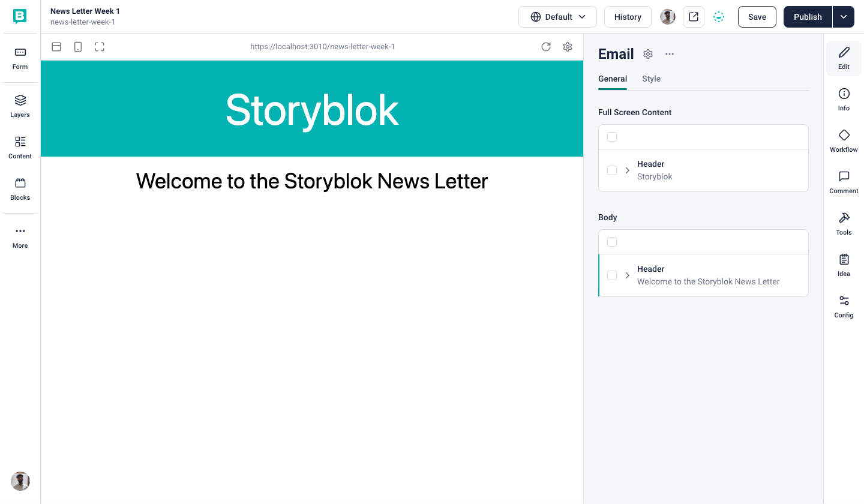864x504 pixels.
Task: Check the Welcome Header block checkbox
Action: pyautogui.click(x=612, y=275)
